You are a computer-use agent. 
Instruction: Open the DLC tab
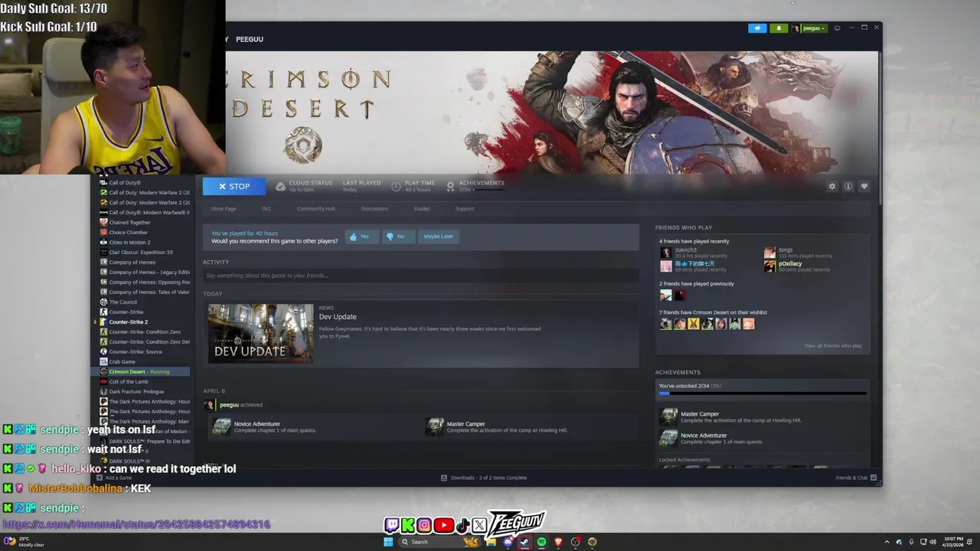pyautogui.click(x=266, y=209)
